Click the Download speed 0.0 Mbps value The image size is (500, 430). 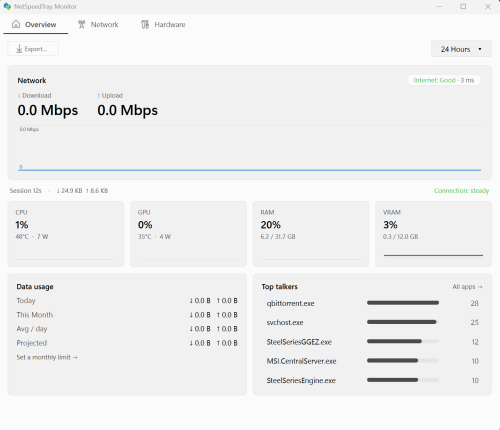(x=48, y=111)
